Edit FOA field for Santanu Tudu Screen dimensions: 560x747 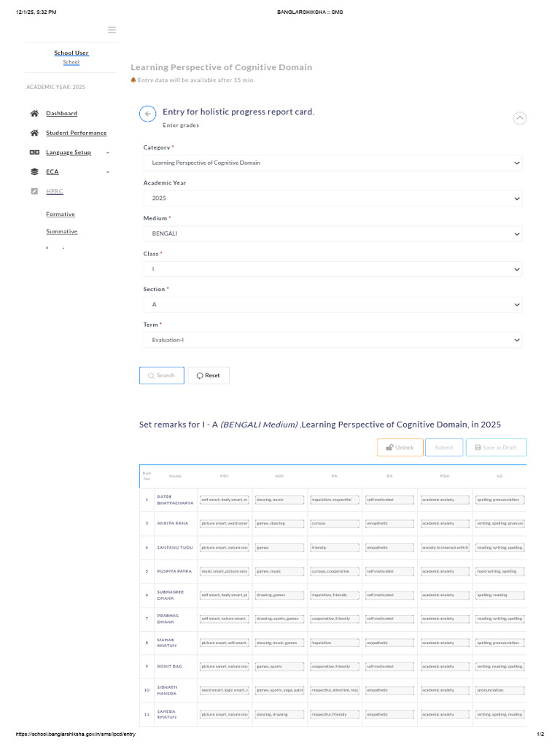click(445, 548)
